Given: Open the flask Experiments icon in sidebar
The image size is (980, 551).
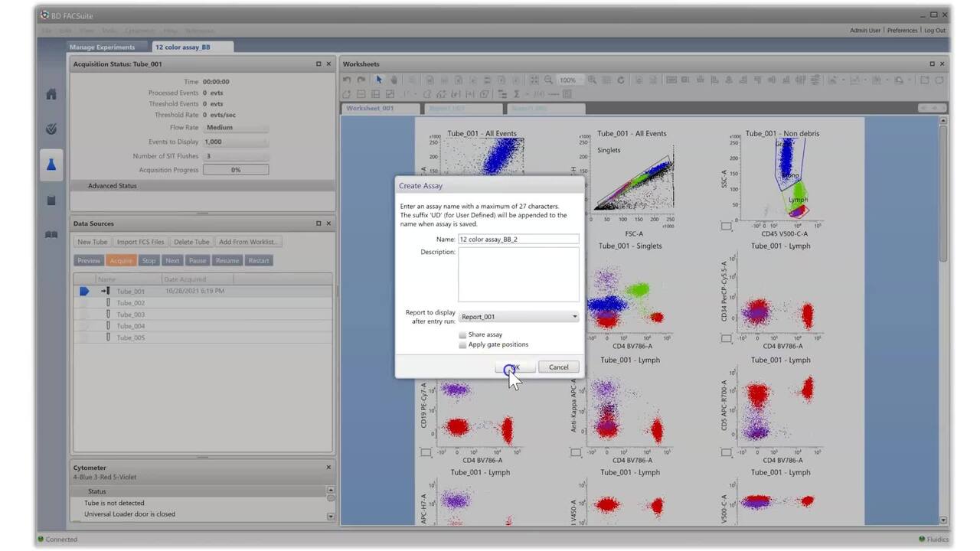Looking at the screenshot, I should 51,165.
